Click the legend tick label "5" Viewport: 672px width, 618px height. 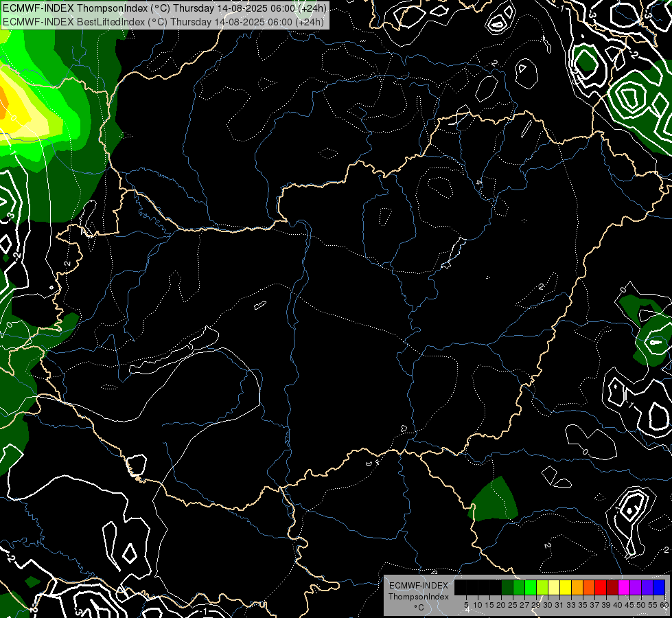[x=466, y=605]
